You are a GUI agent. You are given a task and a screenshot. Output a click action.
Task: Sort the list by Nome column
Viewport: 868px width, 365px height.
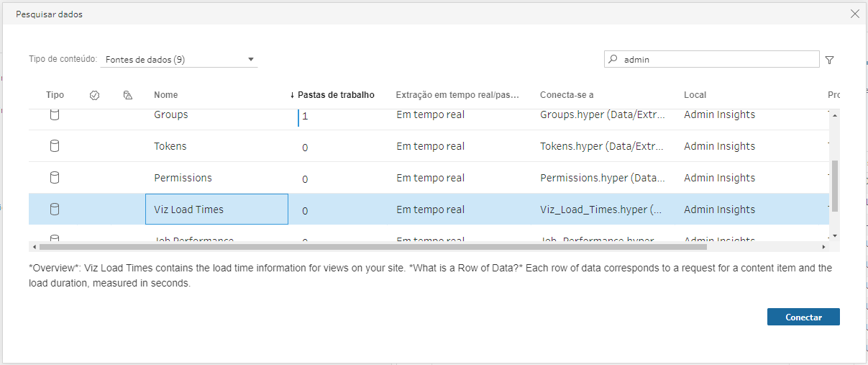pyautogui.click(x=166, y=95)
